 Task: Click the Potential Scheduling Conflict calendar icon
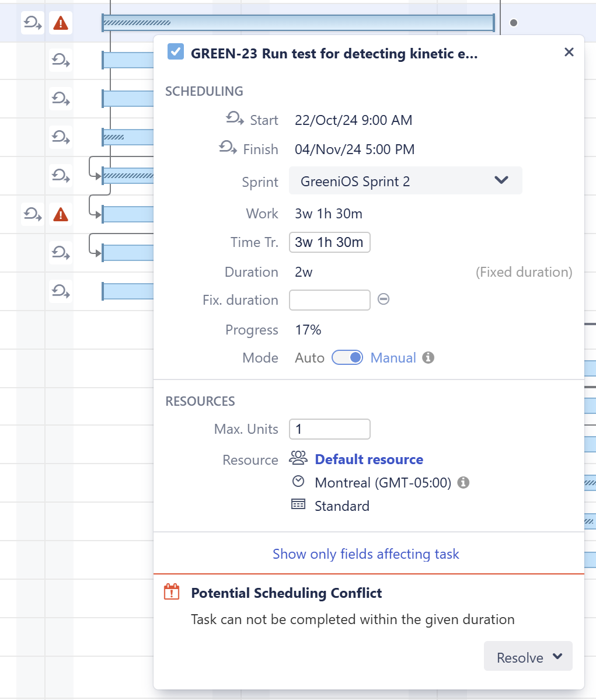pyautogui.click(x=172, y=592)
